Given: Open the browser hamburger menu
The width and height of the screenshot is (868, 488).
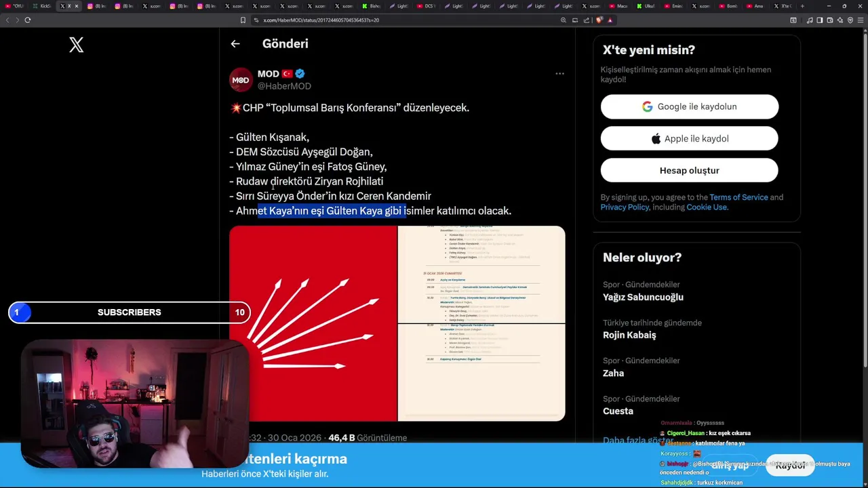Looking at the screenshot, I should pos(859,20).
